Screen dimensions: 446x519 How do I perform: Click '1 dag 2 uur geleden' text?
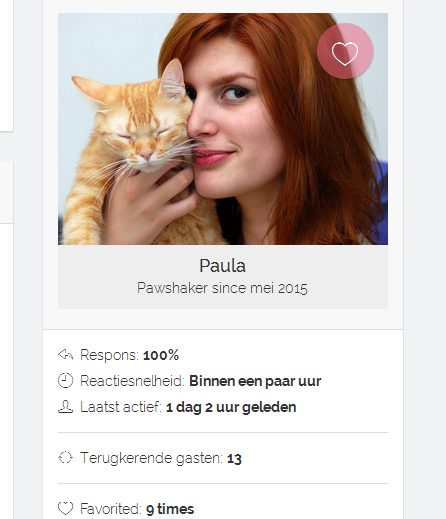[231, 407]
